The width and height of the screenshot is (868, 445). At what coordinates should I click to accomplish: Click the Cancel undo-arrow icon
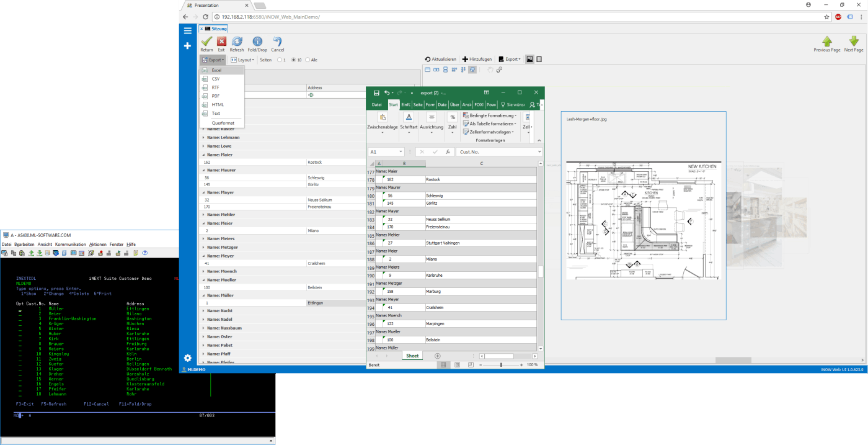pos(278,41)
